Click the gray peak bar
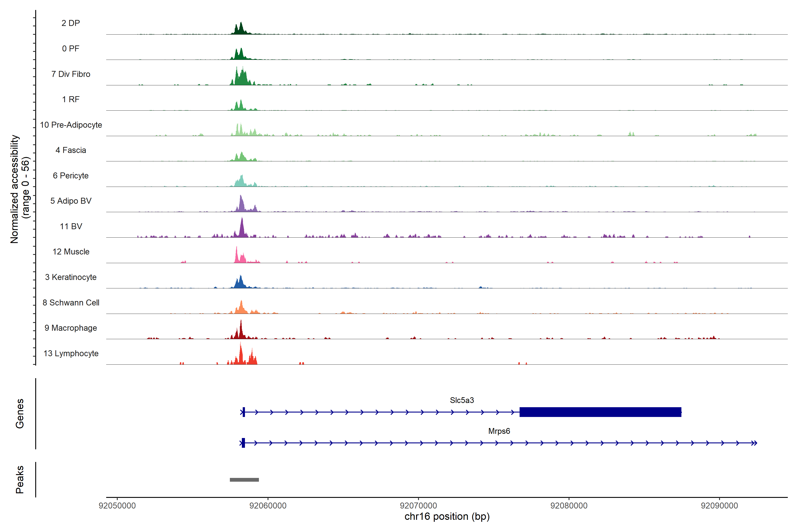The image size is (798, 532). click(x=244, y=480)
